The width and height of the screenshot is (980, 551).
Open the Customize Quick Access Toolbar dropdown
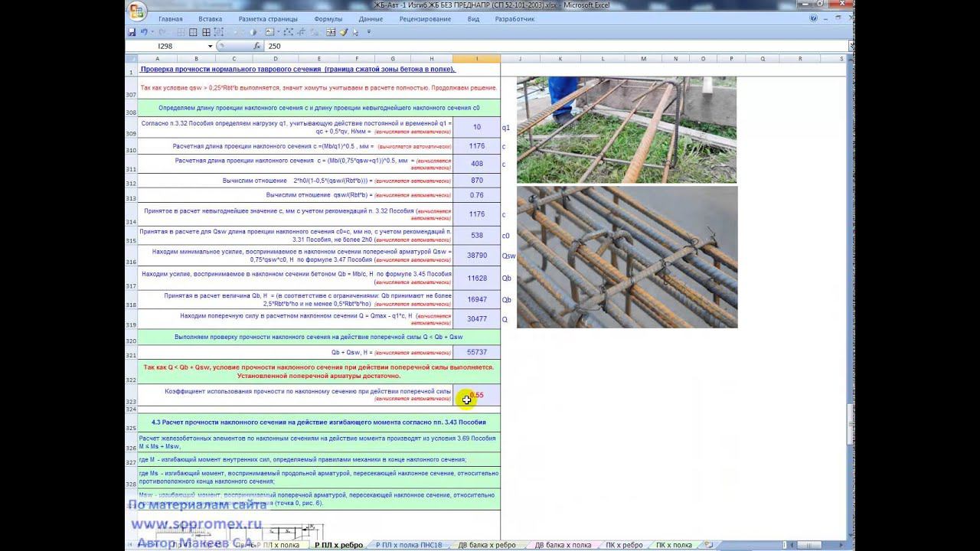tap(369, 32)
